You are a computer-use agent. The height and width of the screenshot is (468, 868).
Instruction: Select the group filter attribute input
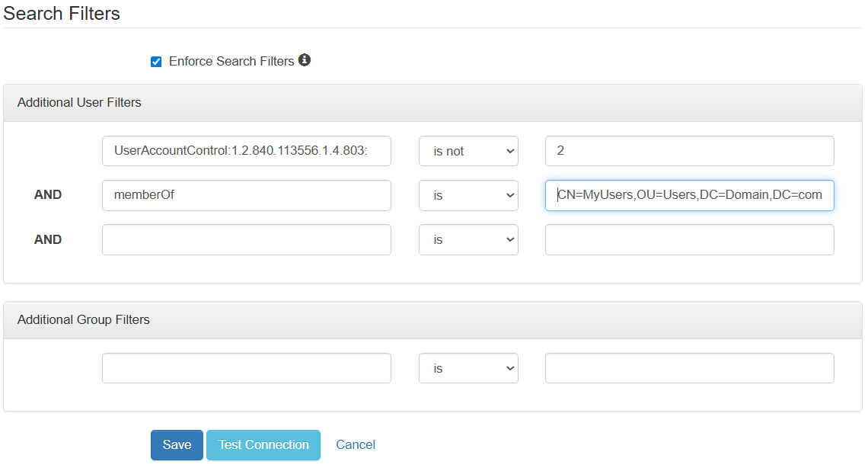246,368
